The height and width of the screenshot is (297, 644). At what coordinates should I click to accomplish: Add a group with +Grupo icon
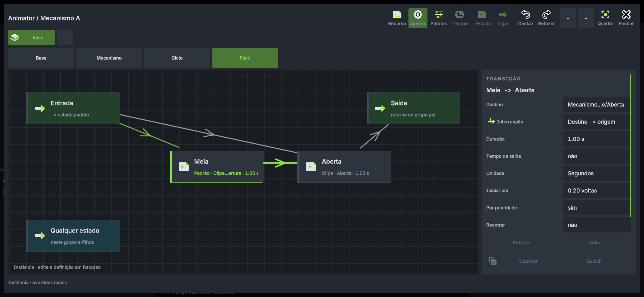tap(459, 18)
